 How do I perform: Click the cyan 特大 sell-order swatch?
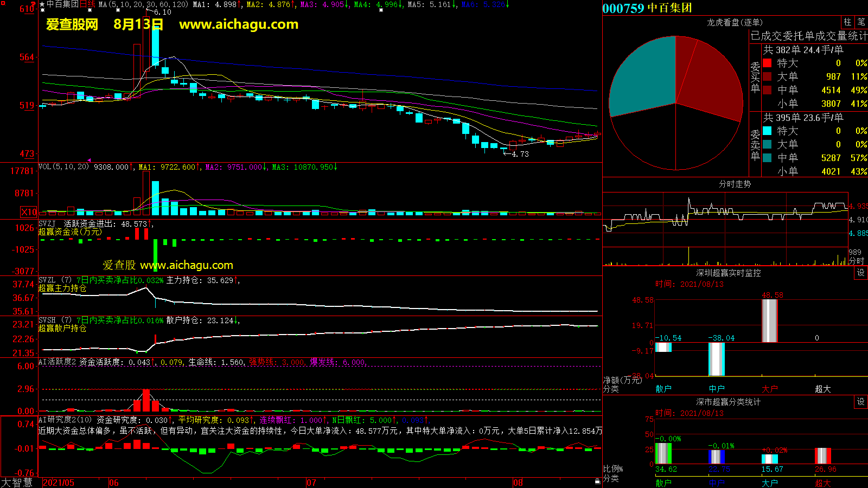pyautogui.click(x=767, y=131)
